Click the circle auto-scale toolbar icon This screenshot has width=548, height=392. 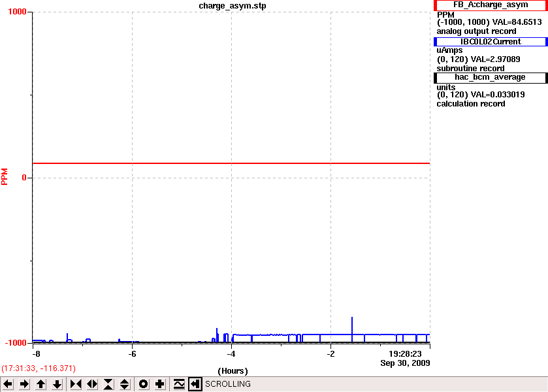pyautogui.click(x=143, y=384)
